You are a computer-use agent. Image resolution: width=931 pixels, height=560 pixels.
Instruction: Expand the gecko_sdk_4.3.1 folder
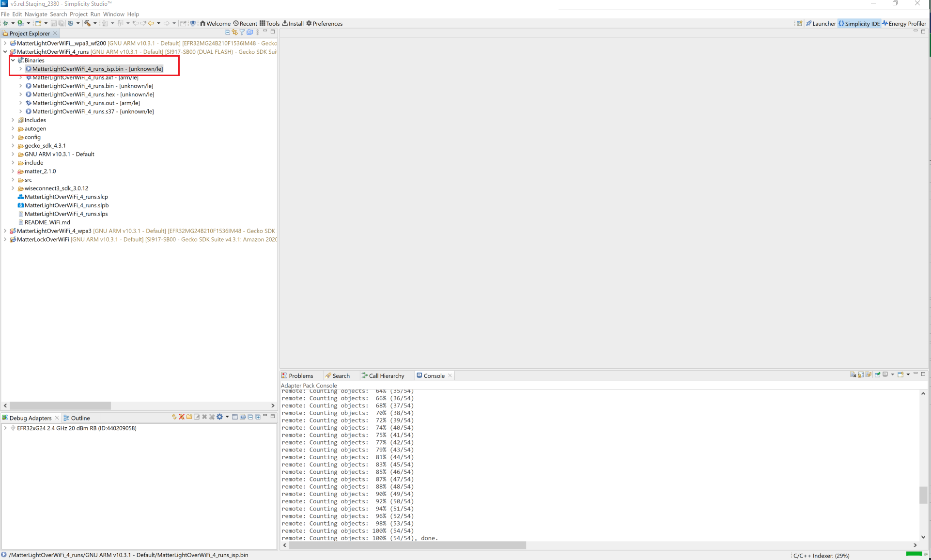(13, 145)
